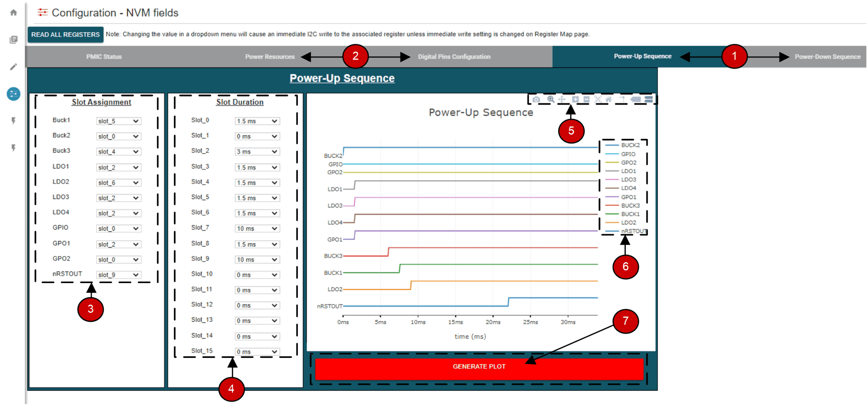The height and width of the screenshot is (405, 868).
Task: Open the Digital Pins Configuration tab
Action: (x=454, y=57)
